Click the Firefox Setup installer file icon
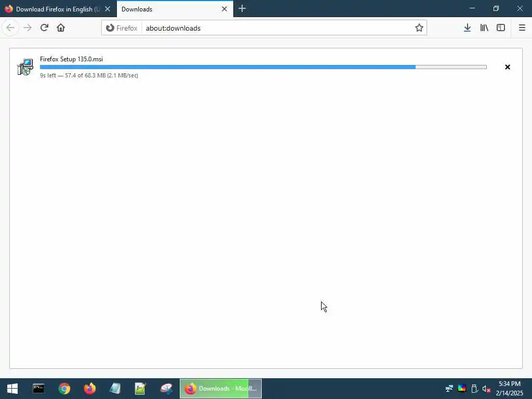 click(x=25, y=67)
